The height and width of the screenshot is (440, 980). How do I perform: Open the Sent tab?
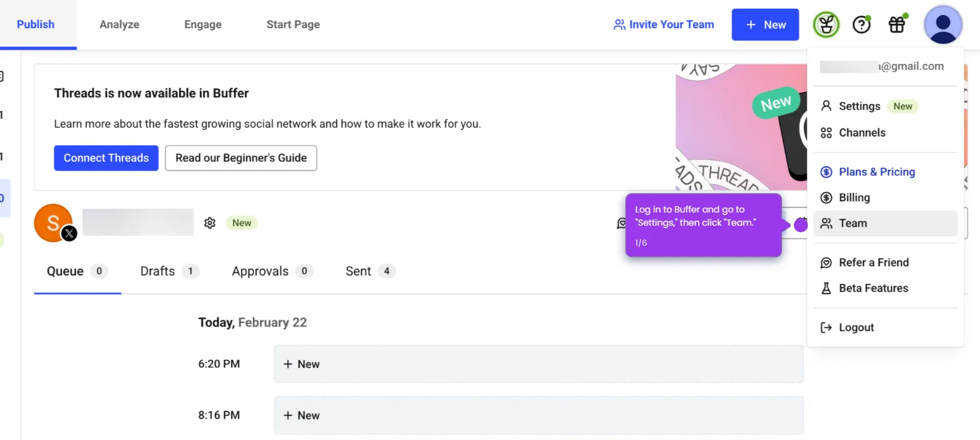(370, 271)
